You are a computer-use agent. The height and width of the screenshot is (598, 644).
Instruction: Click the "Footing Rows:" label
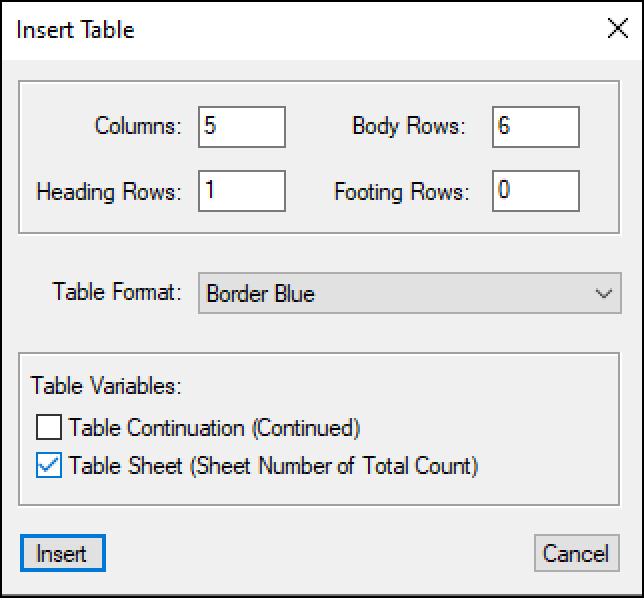click(401, 191)
